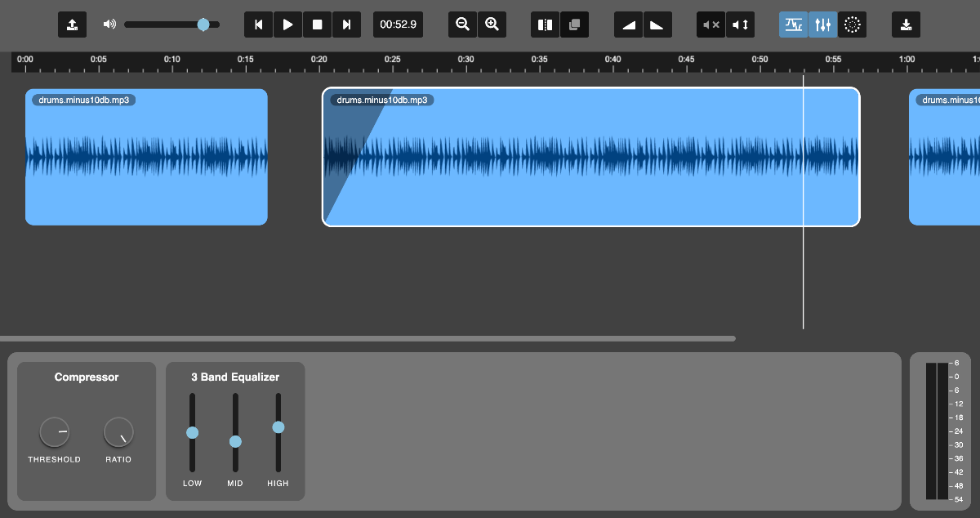Screen dimensions: 980x518
Task: Click the output level meter
Action: pos(937,431)
